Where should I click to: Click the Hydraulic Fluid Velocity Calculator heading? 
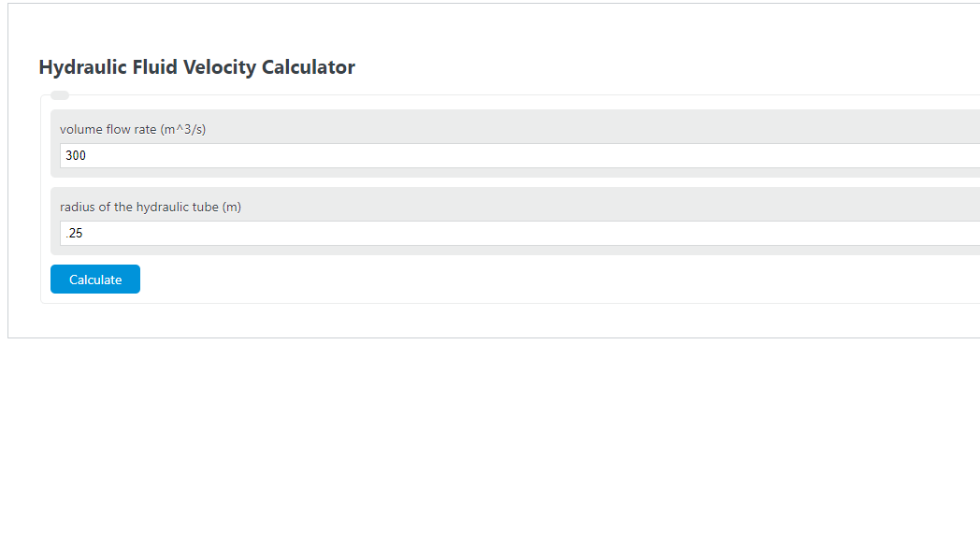coord(196,66)
